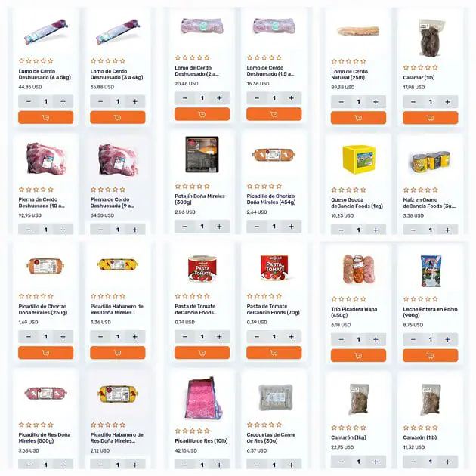This screenshot has height=476, width=476.
Task: Add Lomo de Cerdo Deshuesado (3 a 4kg) to cart
Action: tap(117, 117)
